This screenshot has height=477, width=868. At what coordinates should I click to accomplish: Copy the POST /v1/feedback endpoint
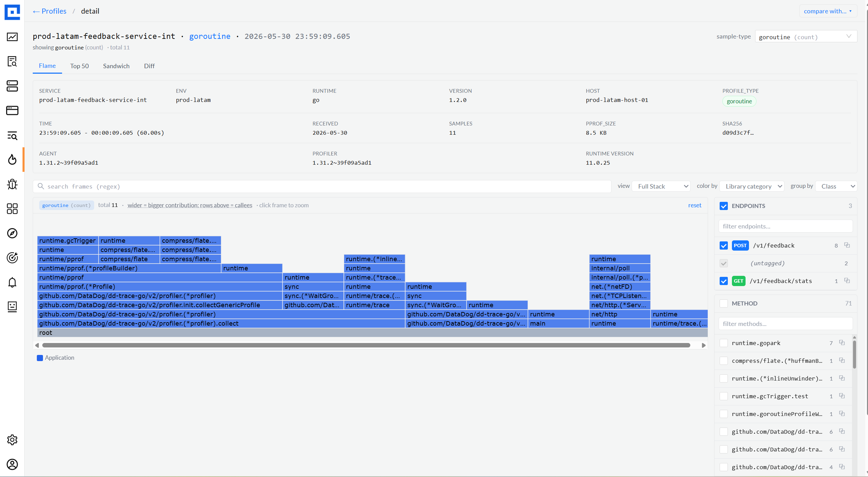click(x=847, y=245)
